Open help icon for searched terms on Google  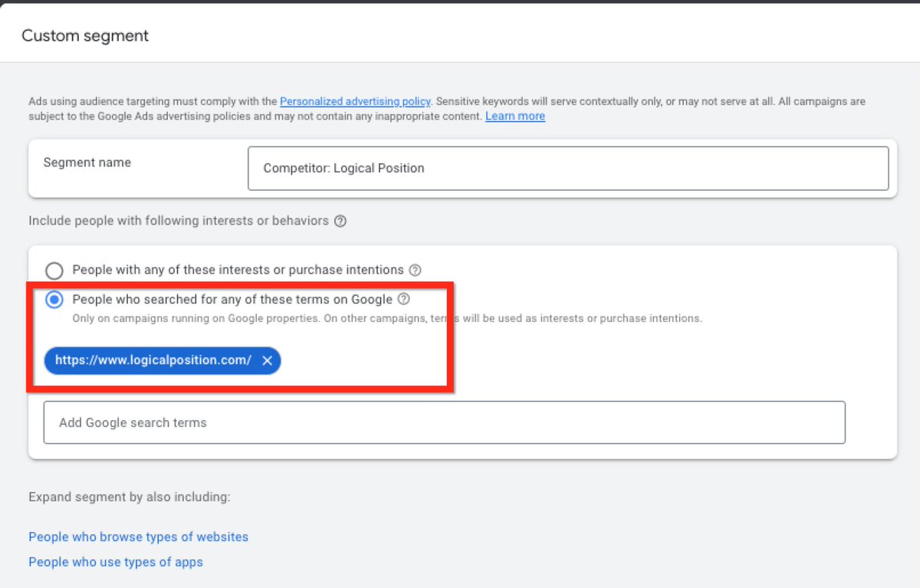(404, 300)
